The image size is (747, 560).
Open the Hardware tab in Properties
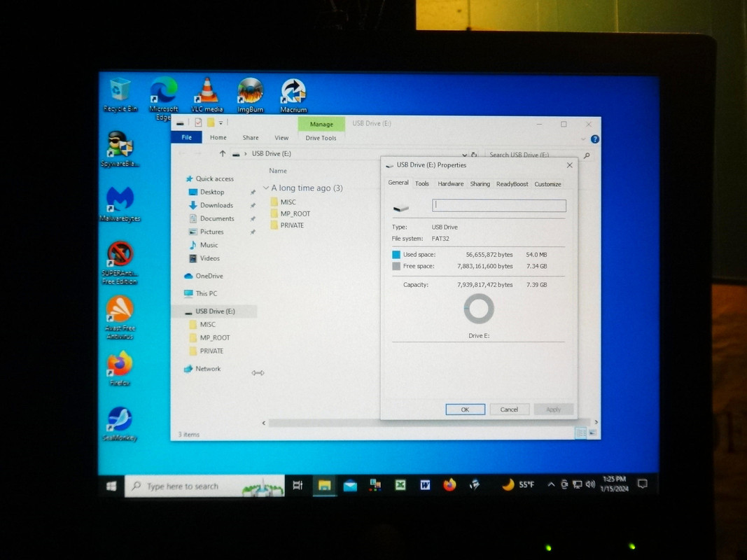coord(451,184)
